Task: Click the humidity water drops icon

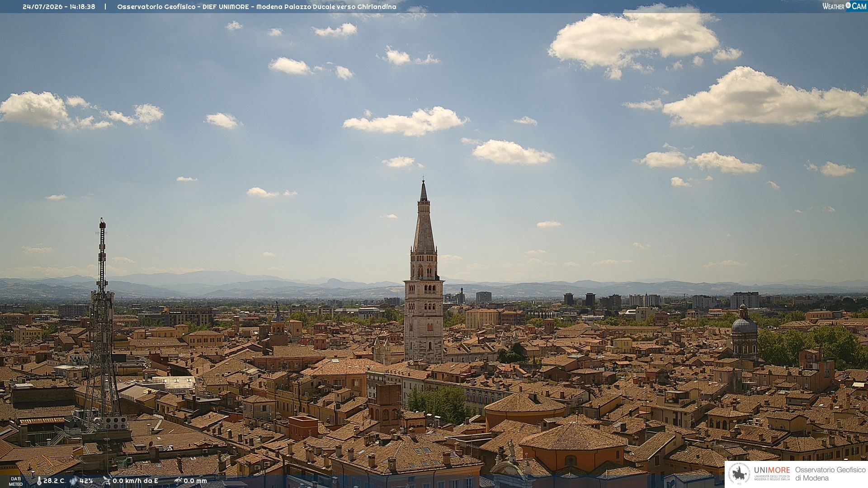Action: point(73,481)
